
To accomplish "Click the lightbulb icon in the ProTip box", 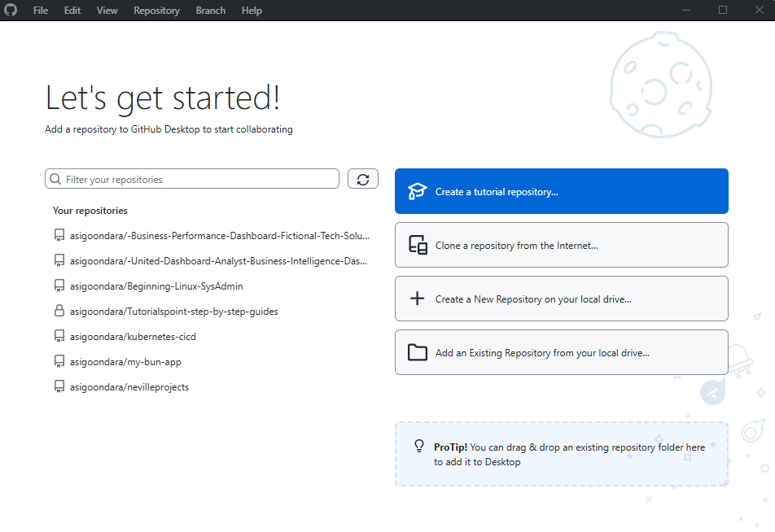I will (418, 446).
